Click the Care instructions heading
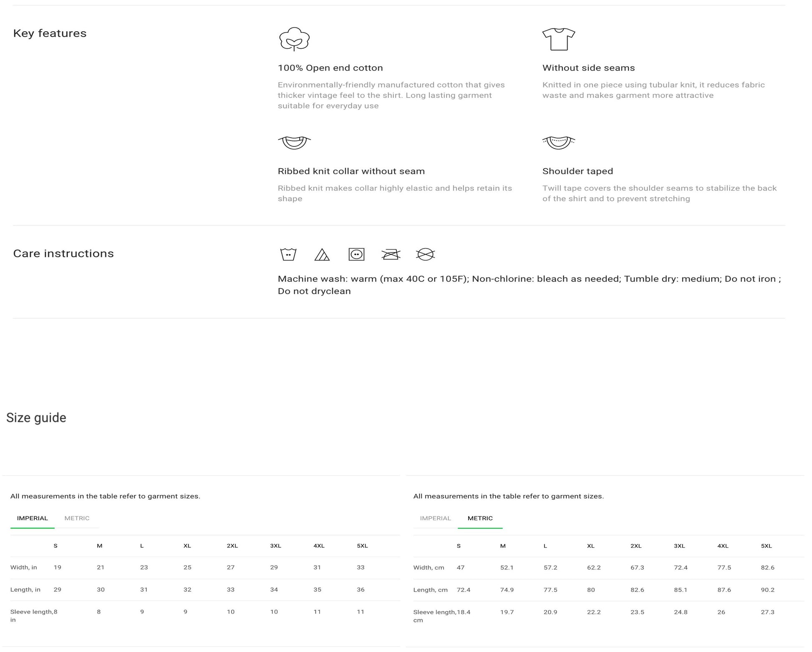 click(63, 253)
